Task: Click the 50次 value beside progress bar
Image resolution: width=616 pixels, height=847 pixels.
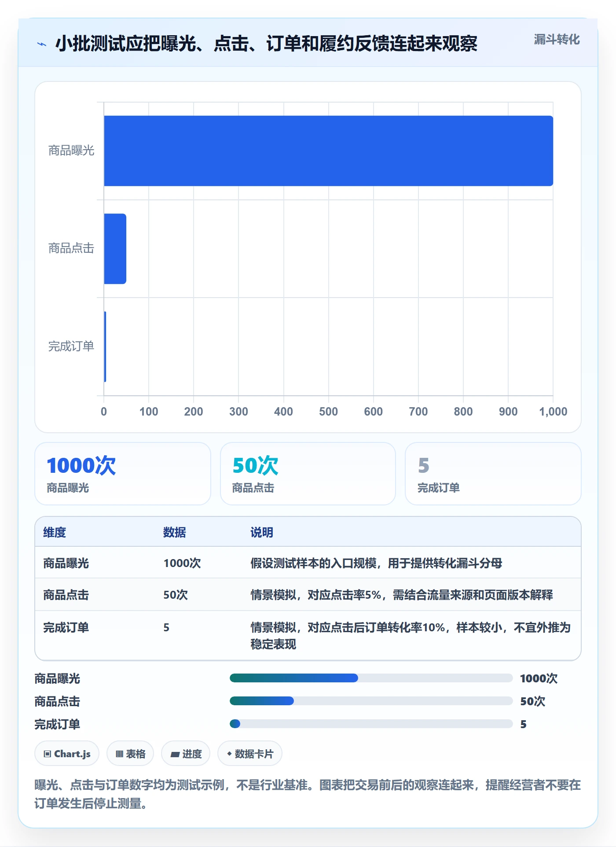Action: [x=532, y=701]
